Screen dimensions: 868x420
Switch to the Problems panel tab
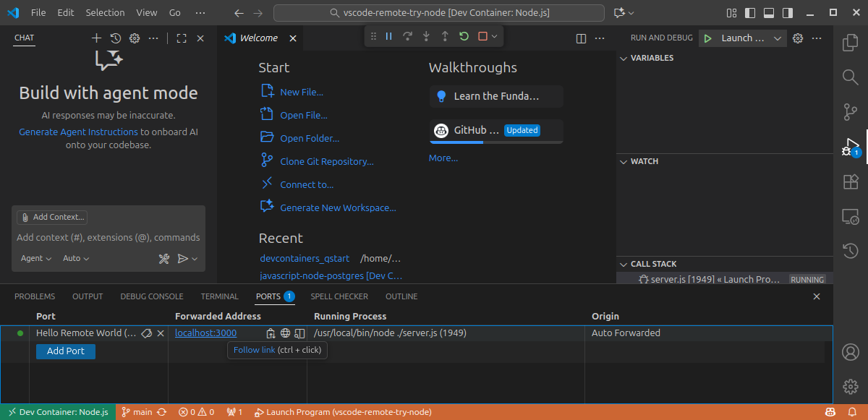tap(35, 296)
